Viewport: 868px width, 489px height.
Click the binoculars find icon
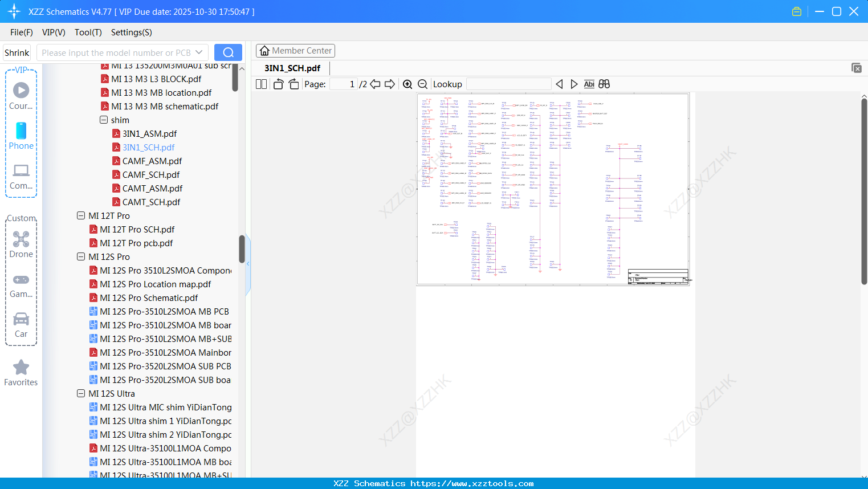pyautogui.click(x=604, y=84)
